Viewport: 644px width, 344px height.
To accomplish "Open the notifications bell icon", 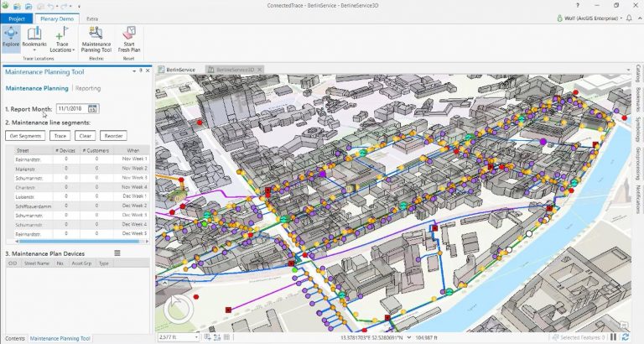I will click(629, 18).
